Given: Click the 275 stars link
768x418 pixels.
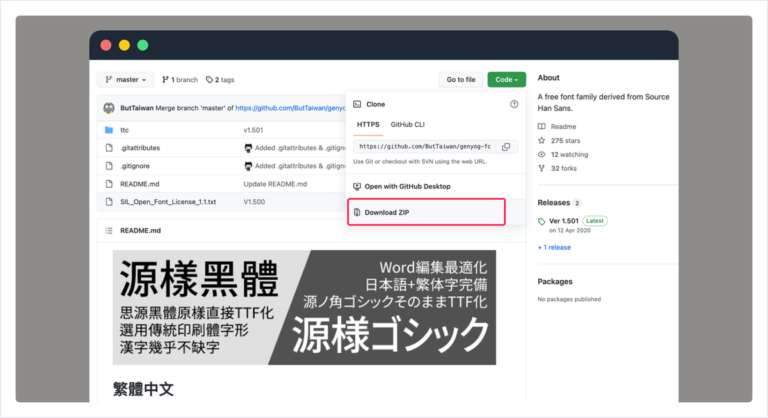Looking at the screenshot, I should tap(565, 140).
